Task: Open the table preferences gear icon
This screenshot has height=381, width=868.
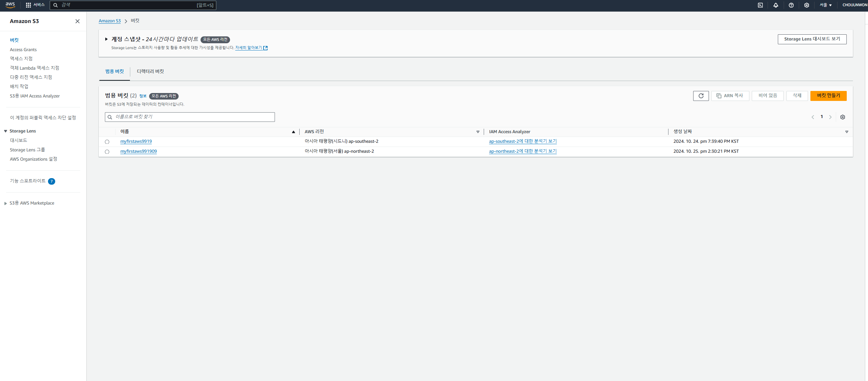Action: 843,117
